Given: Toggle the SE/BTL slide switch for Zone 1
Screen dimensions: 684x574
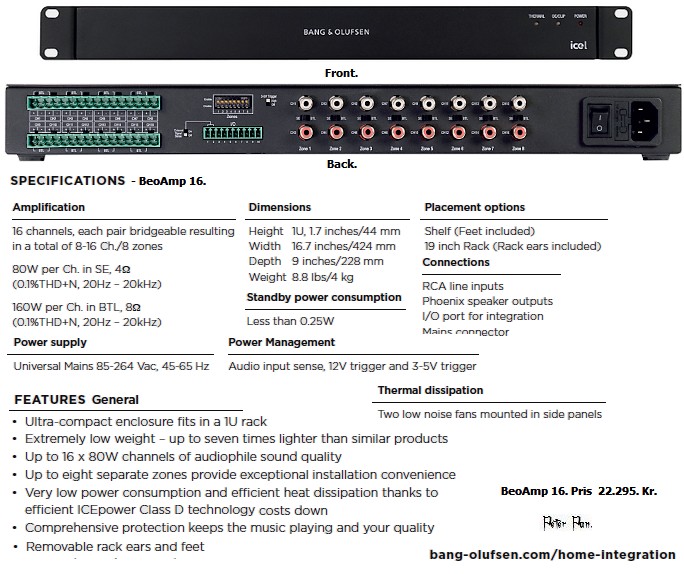Looking at the screenshot, I should pos(305,118).
